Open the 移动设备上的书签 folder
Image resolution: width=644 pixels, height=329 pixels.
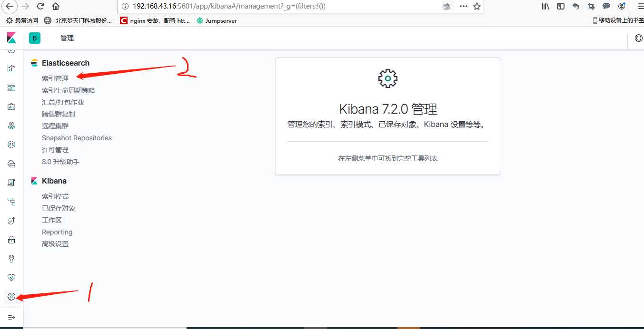coord(618,20)
